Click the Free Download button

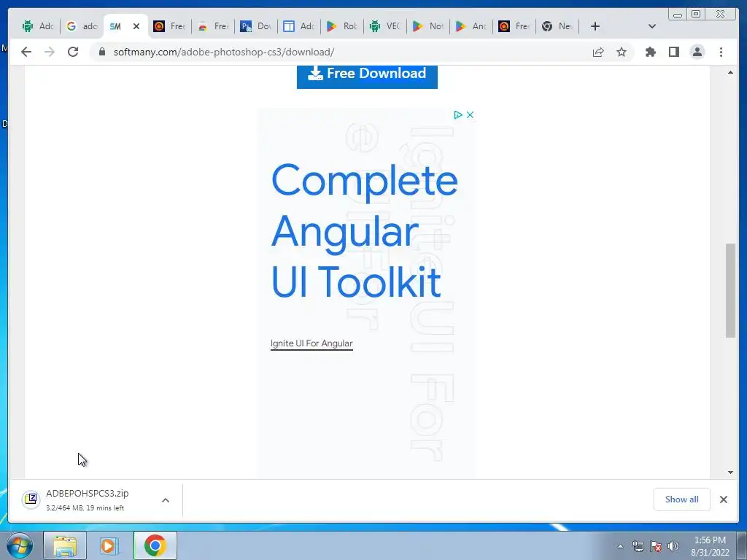367,76
